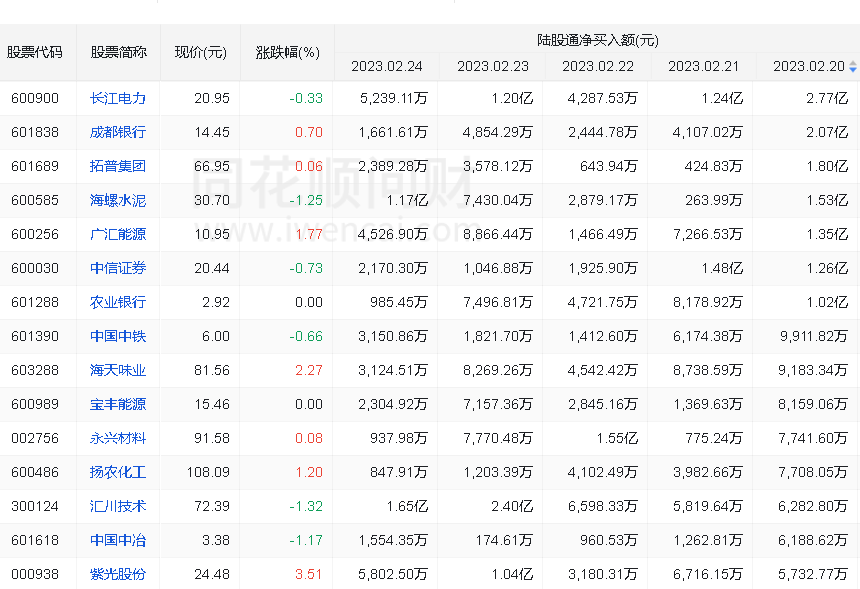Open stock link 永兴材料
Viewport: 860px width, 589px height.
click(118, 438)
